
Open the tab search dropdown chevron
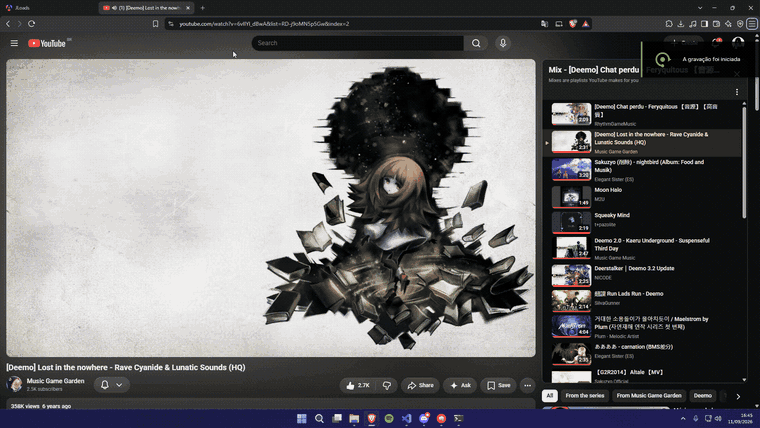click(700, 8)
